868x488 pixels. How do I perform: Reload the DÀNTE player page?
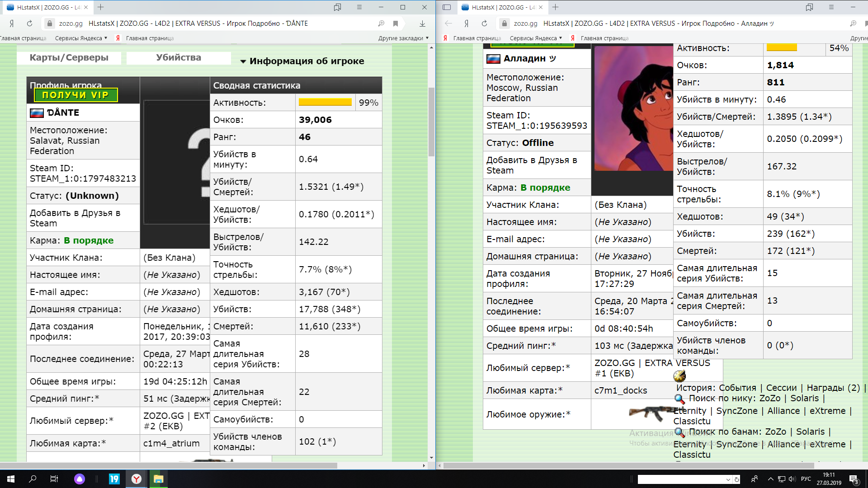point(29,23)
